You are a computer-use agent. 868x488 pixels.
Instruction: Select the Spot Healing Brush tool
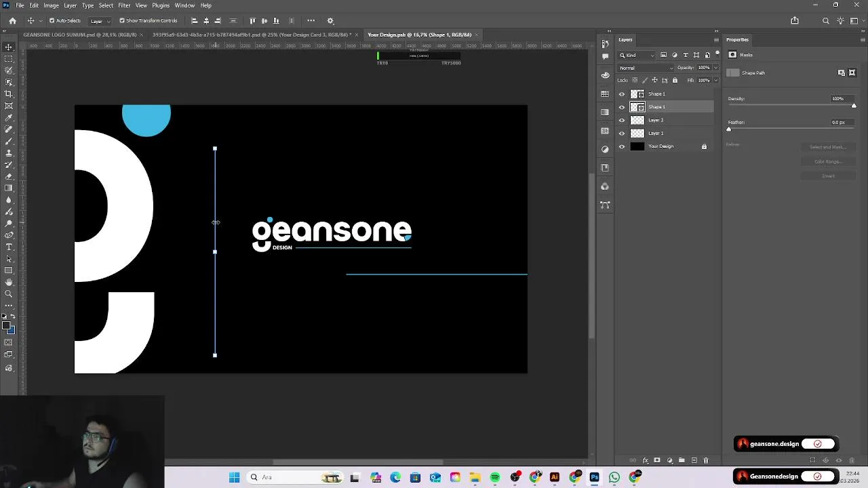tap(9, 129)
